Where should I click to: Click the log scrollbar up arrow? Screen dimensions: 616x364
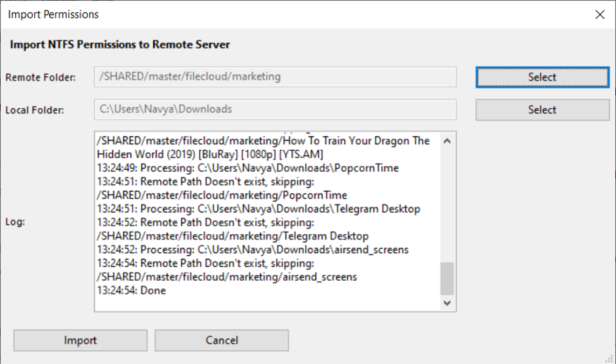tap(447, 140)
